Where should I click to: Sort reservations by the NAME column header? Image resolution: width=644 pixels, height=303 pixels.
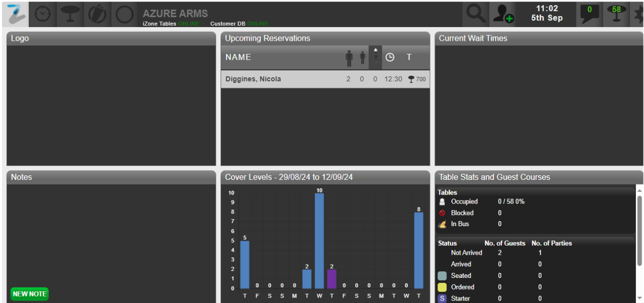coord(238,57)
